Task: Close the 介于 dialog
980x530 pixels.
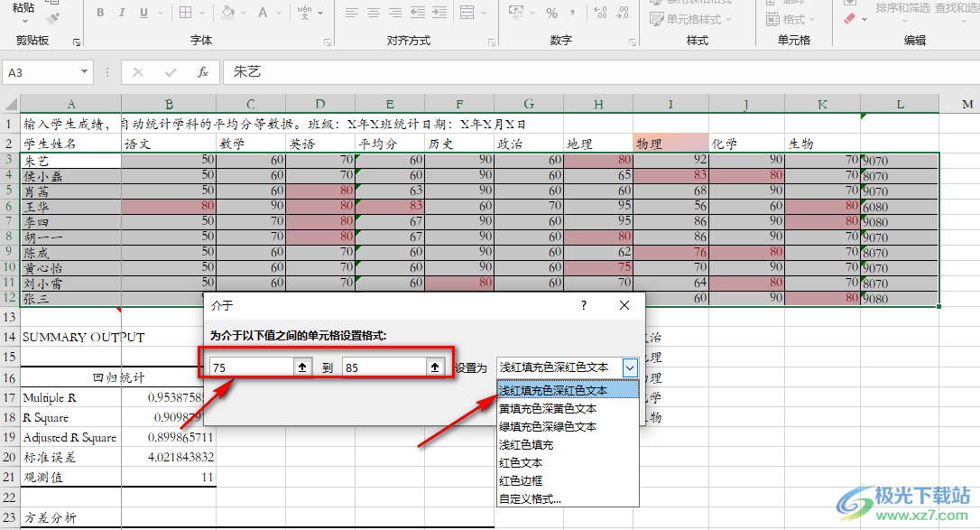Action: pos(624,305)
